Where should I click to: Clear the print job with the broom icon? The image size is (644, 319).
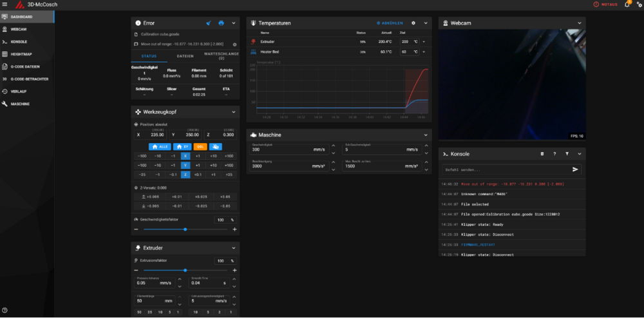click(209, 23)
